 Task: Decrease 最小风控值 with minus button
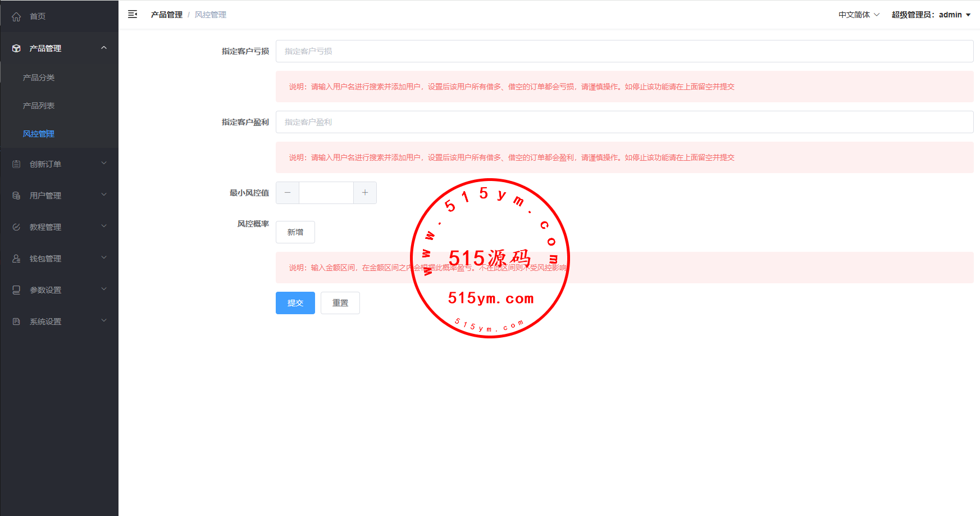click(288, 193)
